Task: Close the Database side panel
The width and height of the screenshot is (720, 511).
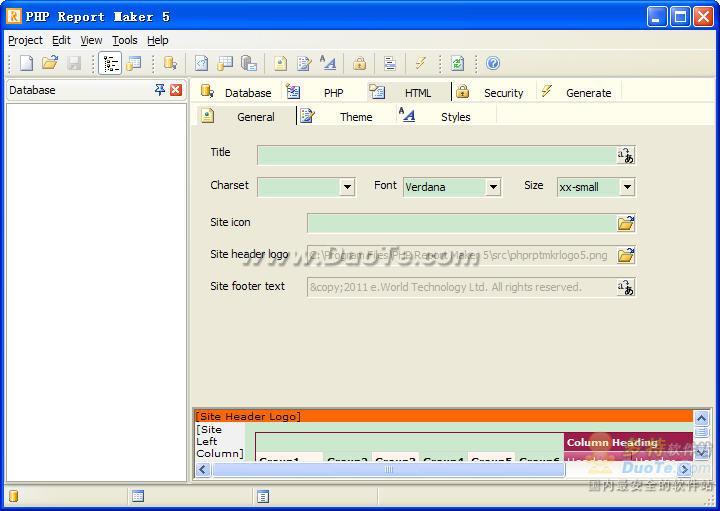Action: coord(176,90)
